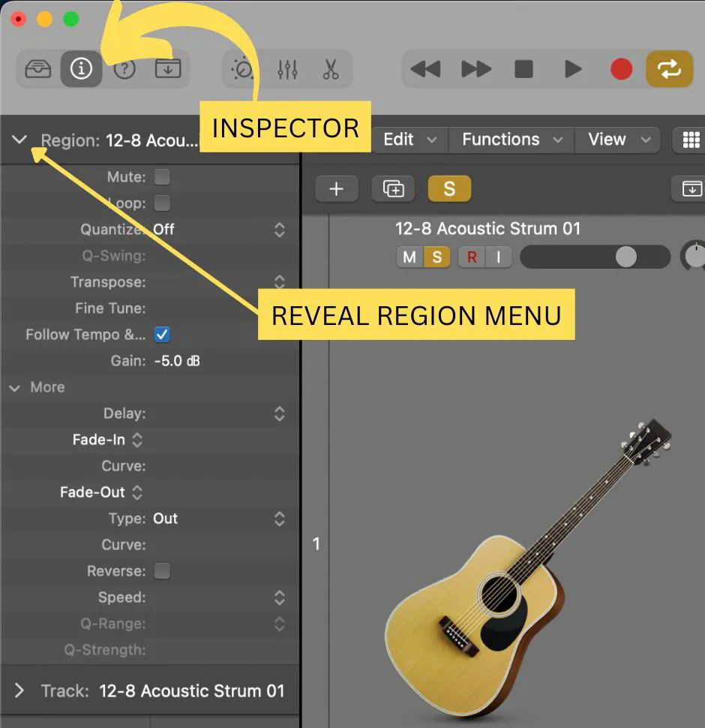Show the toolbar using the down-arrow icon
This screenshot has width=705, height=728.
point(168,68)
